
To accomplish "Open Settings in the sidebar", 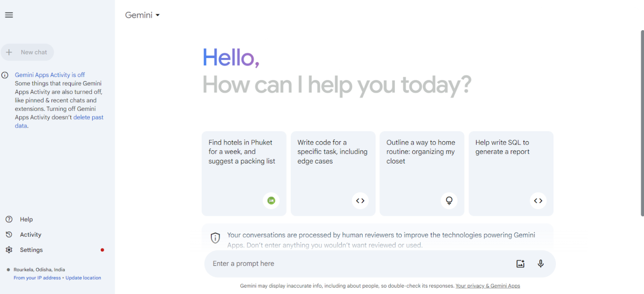I will [x=31, y=250].
